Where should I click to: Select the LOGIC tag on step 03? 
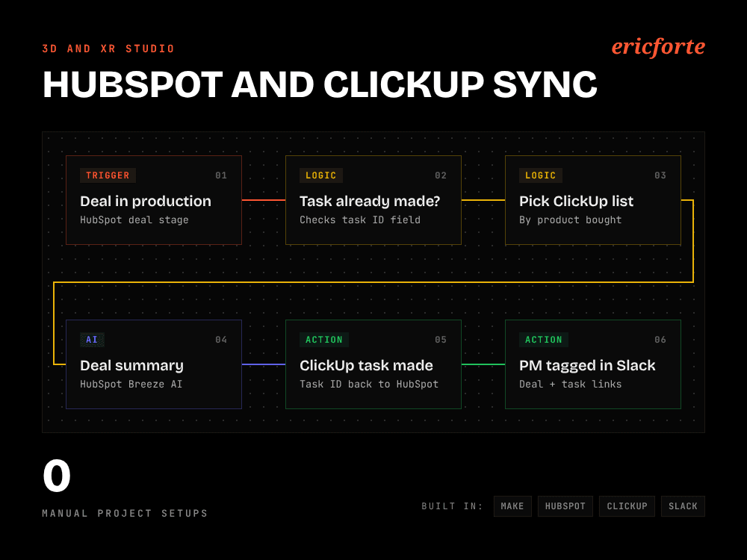[541, 175]
